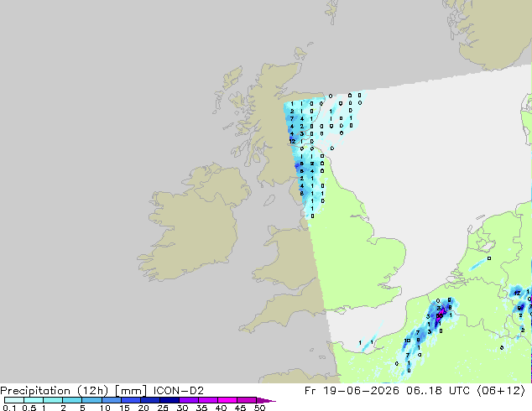The width and height of the screenshot is (532, 411).
Task: Click the above-50 mm arrow tip of legend
Action: point(266,400)
